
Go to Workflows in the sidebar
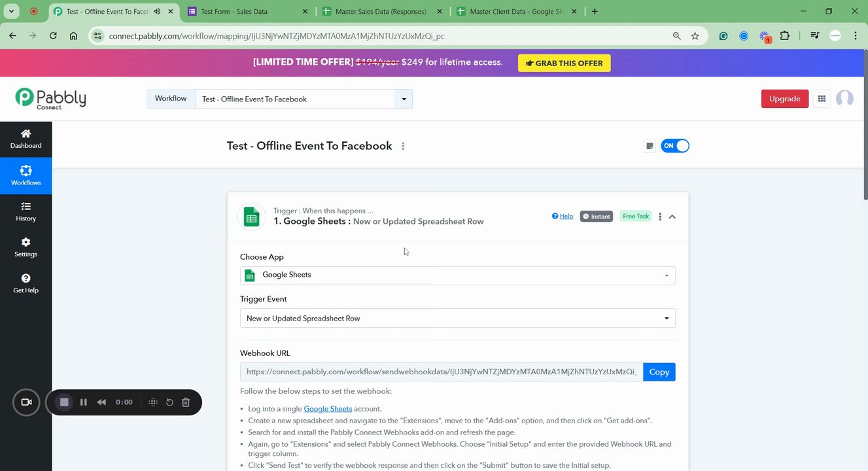(26, 175)
